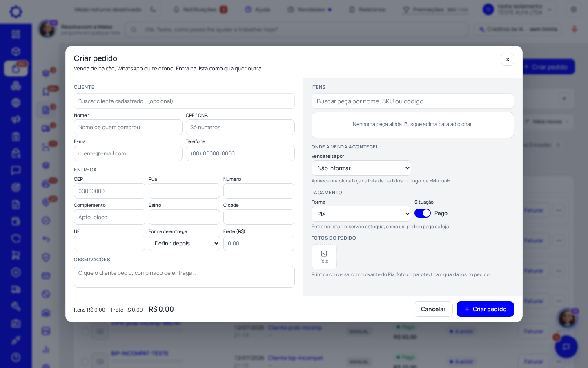Click the globe icon at top right
The image size is (588, 368).
click(x=574, y=9)
